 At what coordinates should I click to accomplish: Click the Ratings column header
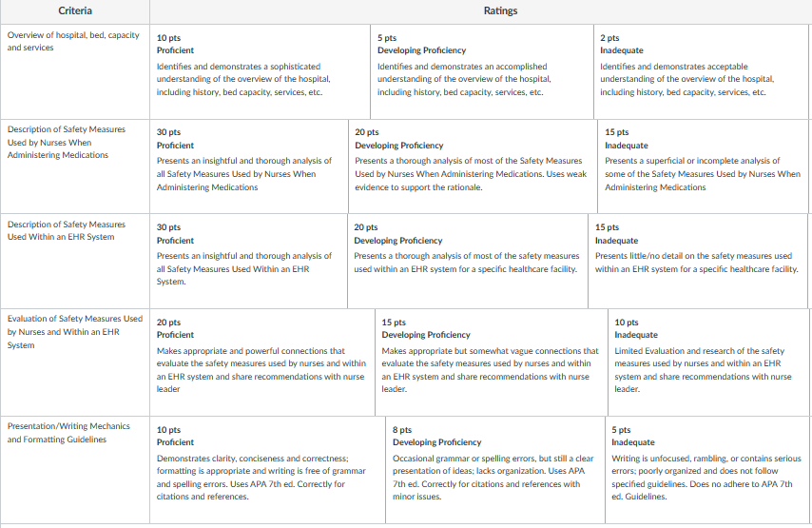500,11
